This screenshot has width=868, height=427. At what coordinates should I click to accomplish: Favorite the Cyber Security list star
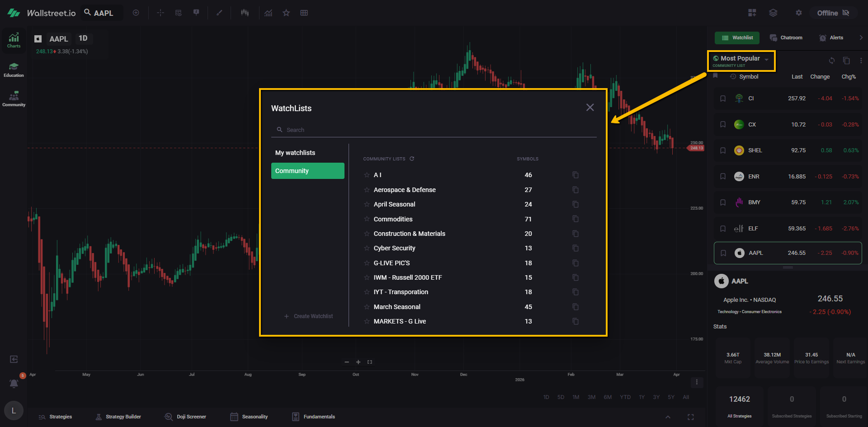(x=367, y=248)
